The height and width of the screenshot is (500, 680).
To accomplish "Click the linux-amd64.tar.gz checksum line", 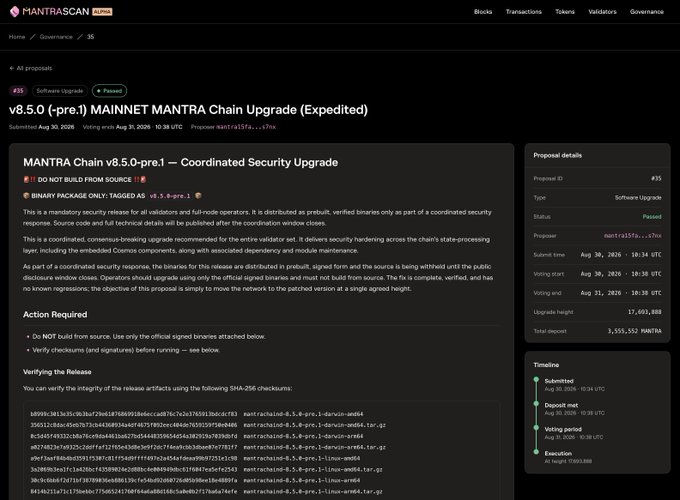I will (x=206, y=470).
